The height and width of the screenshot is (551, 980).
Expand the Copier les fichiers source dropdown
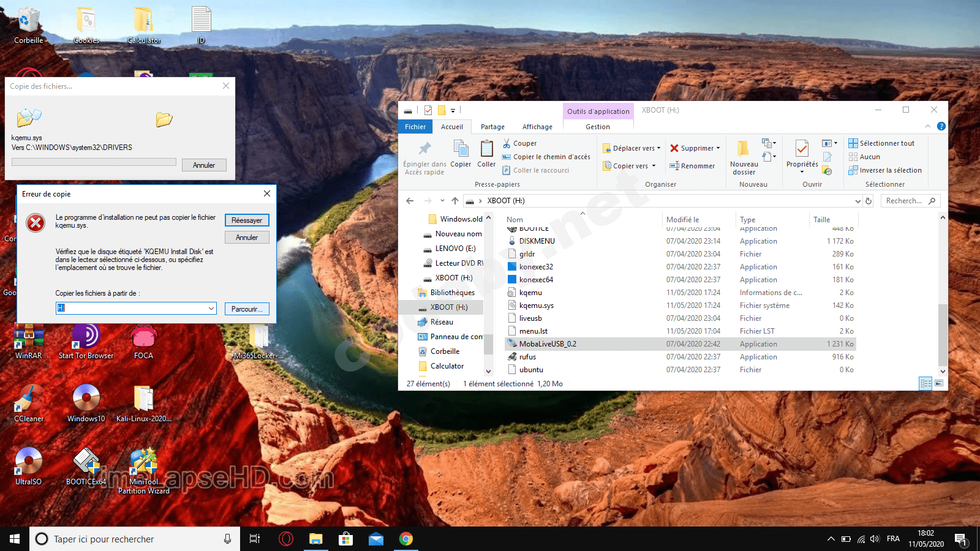coord(211,309)
